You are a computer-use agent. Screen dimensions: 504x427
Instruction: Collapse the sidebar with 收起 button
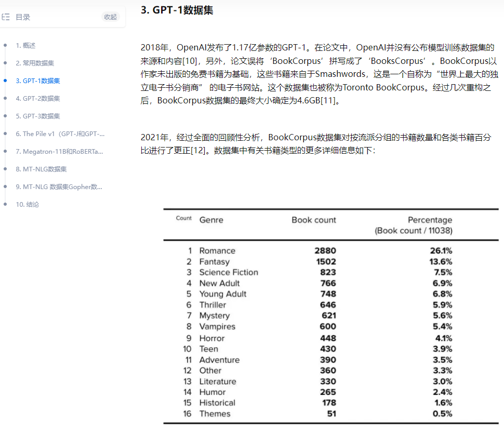[x=110, y=17]
